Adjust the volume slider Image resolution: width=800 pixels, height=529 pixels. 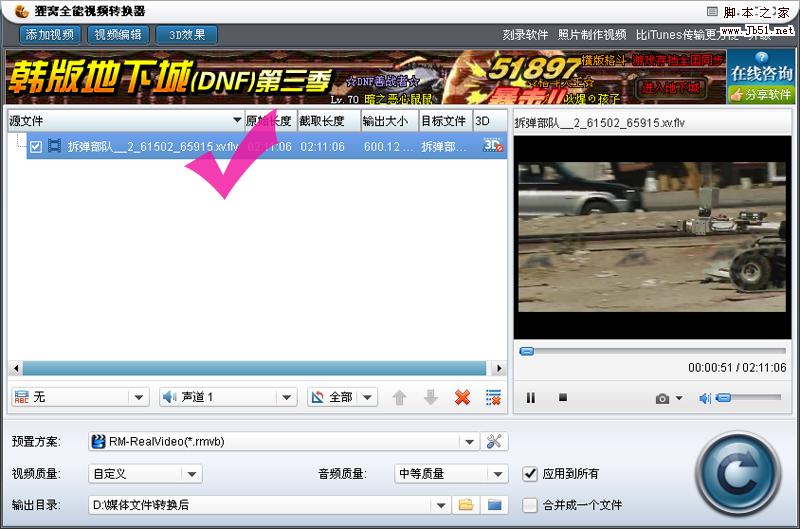(748, 397)
